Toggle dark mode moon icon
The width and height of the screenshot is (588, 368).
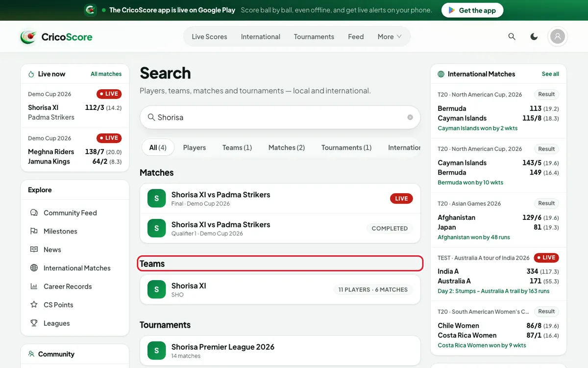click(x=534, y=37)
